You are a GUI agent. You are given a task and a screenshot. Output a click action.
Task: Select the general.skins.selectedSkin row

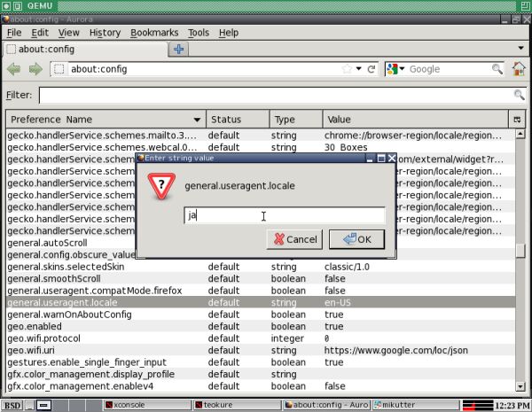[261, 267]
